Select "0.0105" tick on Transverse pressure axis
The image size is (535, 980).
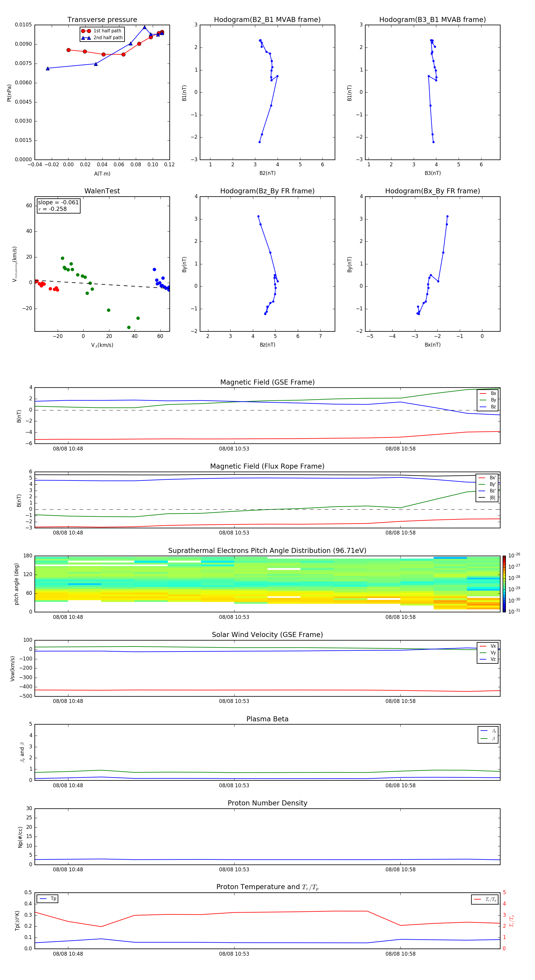point(23,25)
